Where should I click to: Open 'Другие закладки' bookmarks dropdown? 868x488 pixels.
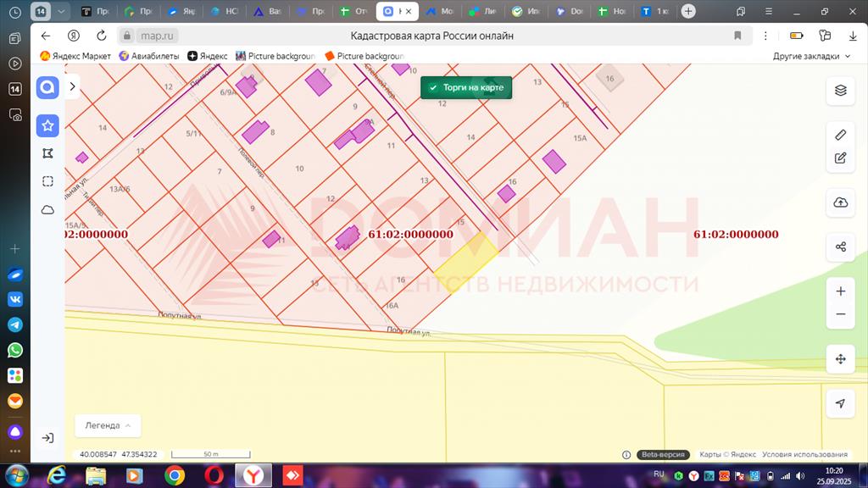tap(811, 56)
